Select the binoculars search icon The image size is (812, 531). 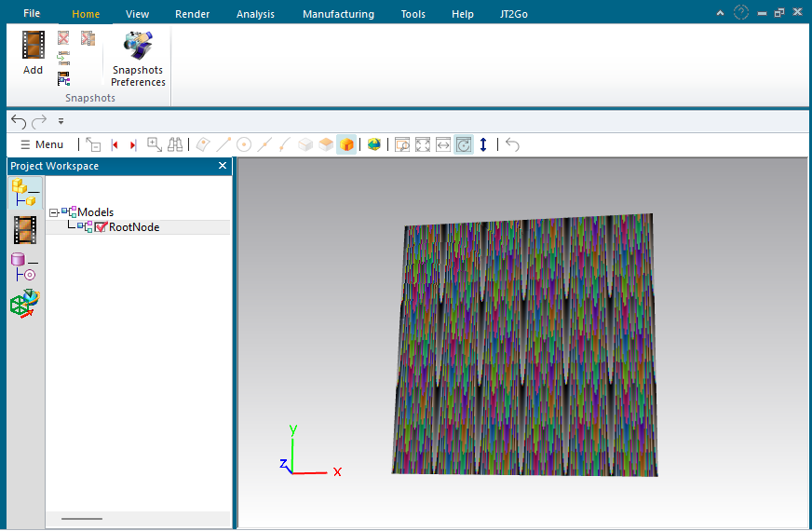(x=175, y=144)
